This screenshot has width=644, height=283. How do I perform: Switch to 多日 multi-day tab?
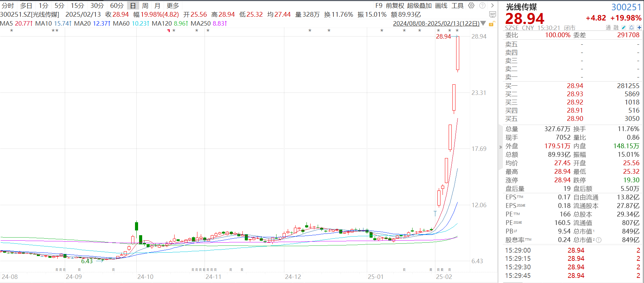tap(26, 6)
